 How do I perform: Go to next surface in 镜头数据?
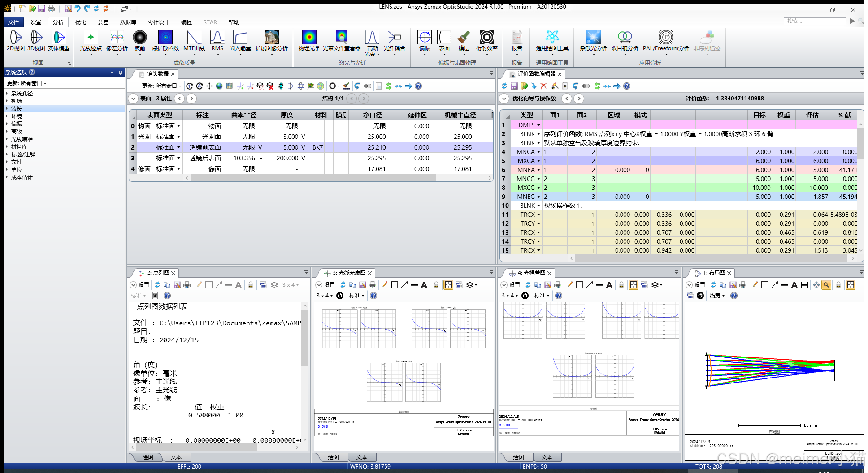(191, 99)
